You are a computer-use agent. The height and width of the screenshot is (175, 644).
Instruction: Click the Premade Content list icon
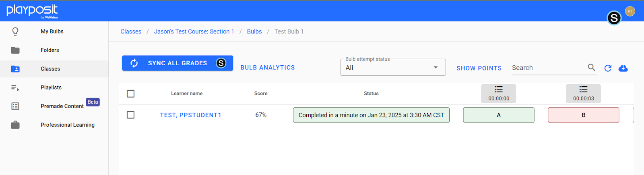pos(15,106)
